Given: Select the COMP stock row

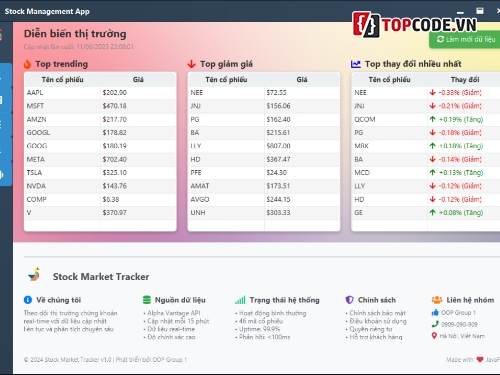Looking at the screenshot, I should 100,199.
